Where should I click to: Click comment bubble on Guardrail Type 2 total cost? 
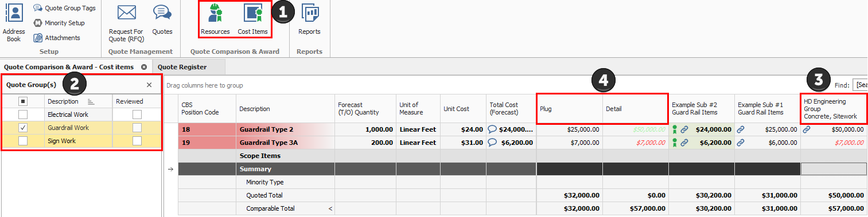[492, 129]
